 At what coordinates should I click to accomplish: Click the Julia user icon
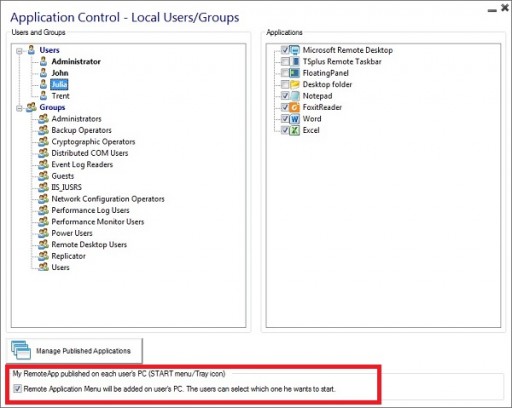[x=43, y=84]
